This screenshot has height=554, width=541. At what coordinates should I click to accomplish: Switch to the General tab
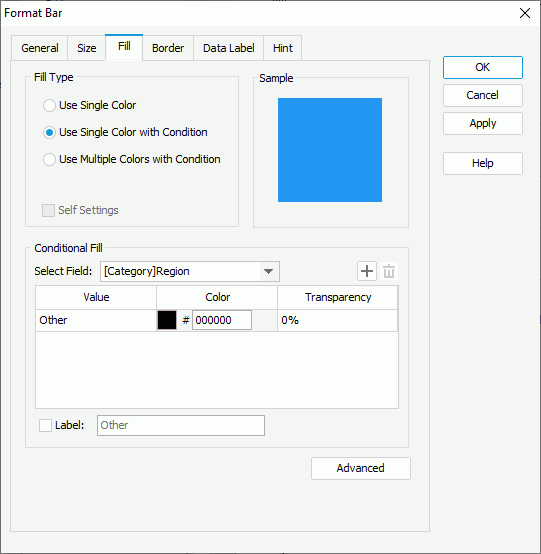point(40,48)
